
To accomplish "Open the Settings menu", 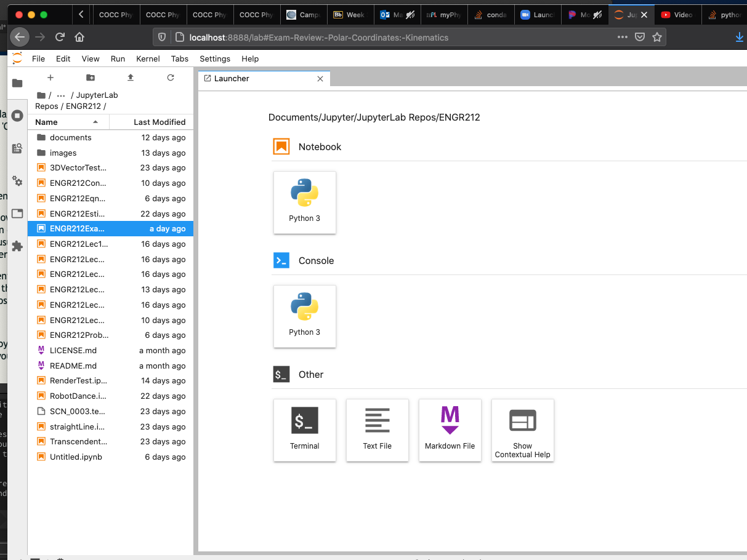I will click(x=215, y=58).
